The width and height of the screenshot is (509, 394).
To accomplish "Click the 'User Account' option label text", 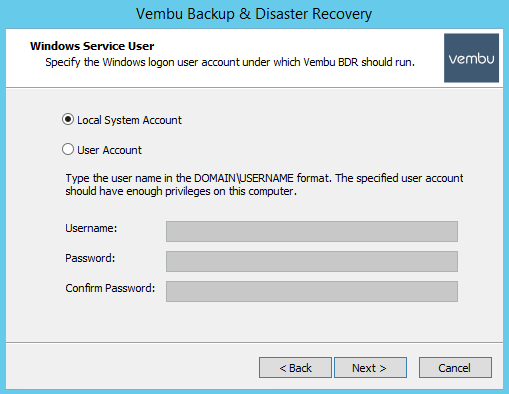I will click(109, 150).
